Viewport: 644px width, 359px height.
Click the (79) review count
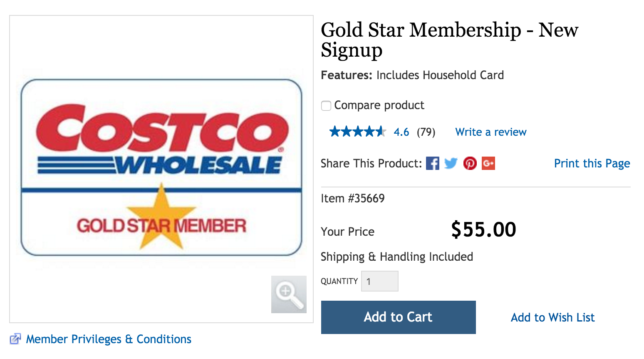[426, 132]
